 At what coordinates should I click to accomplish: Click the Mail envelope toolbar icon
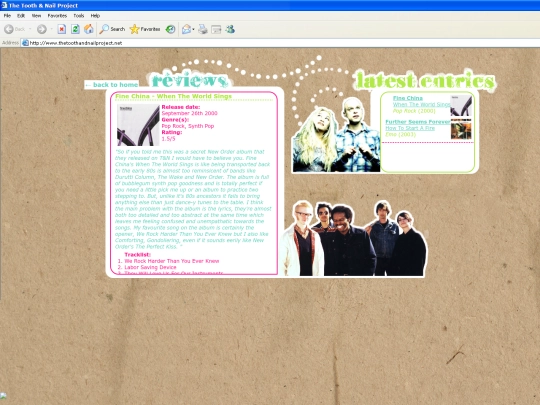[186, 29]
